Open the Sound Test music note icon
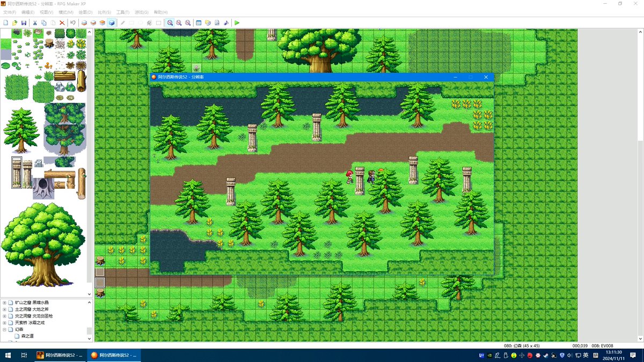 click(226, 23)
